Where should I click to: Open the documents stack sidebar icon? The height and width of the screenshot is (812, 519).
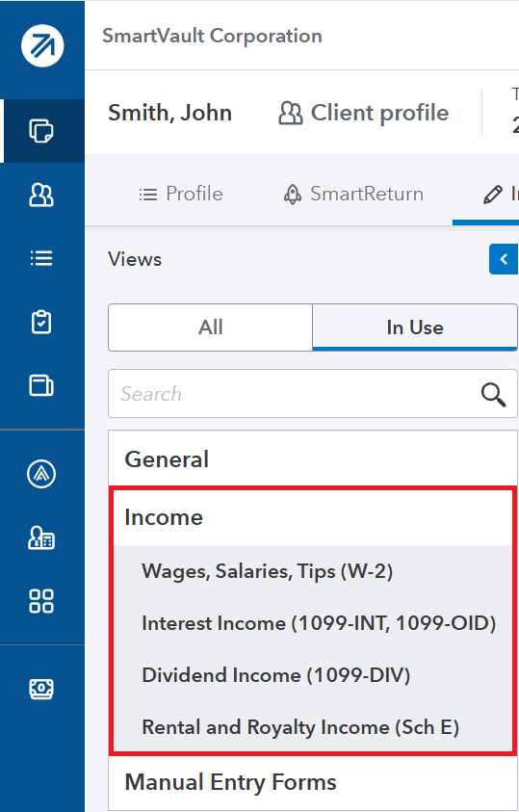click(x=41, y=130)
